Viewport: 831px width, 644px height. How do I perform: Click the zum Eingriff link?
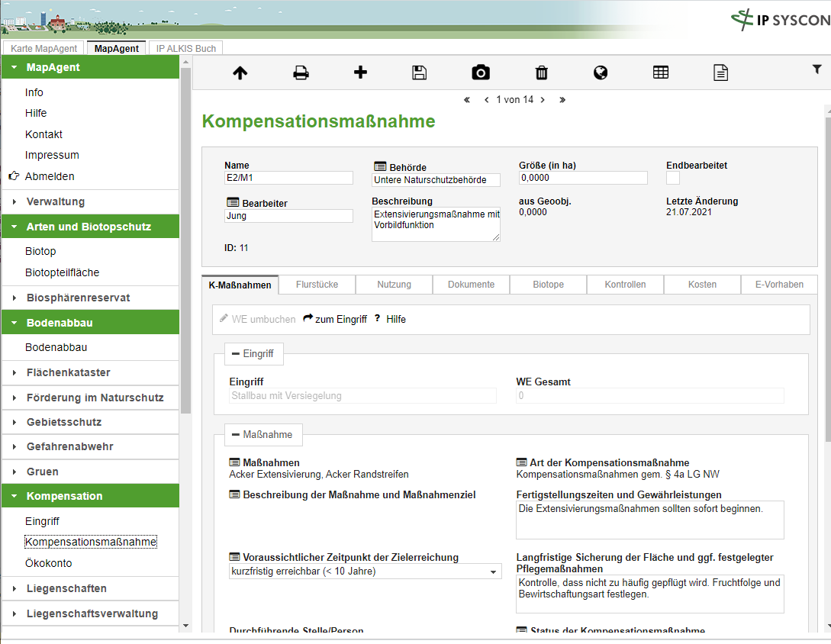[335, 320]
